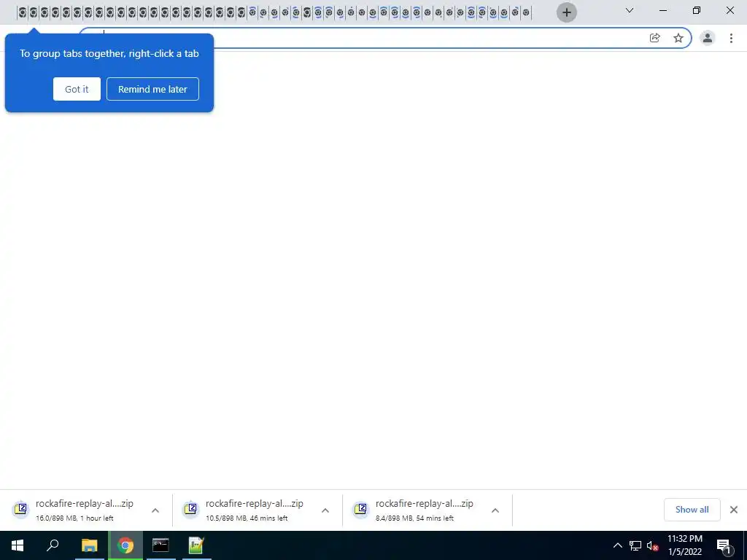Click the Got it button
The height and width of the screenshot is (560, 747).
(x=77, y=89)
